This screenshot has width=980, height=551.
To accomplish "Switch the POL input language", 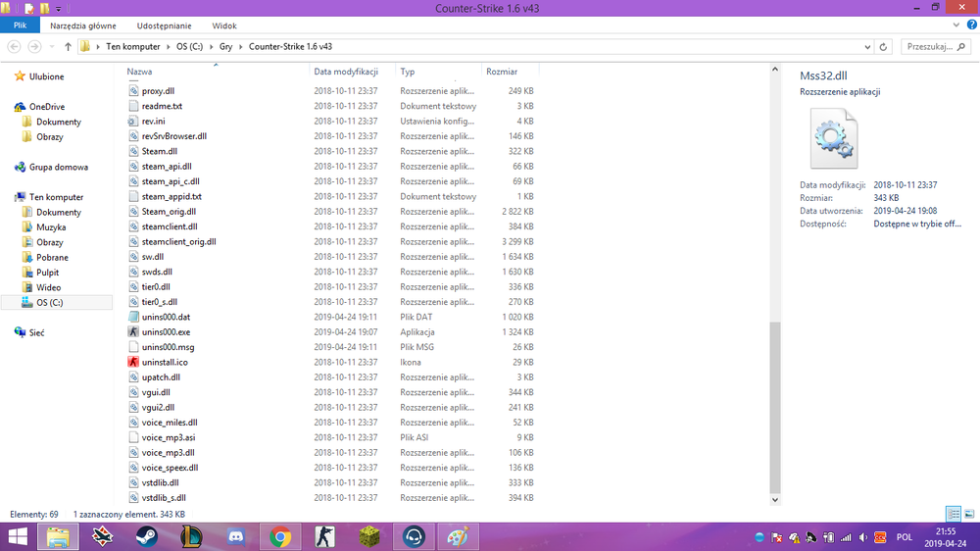I will click(x=905, y=537).
